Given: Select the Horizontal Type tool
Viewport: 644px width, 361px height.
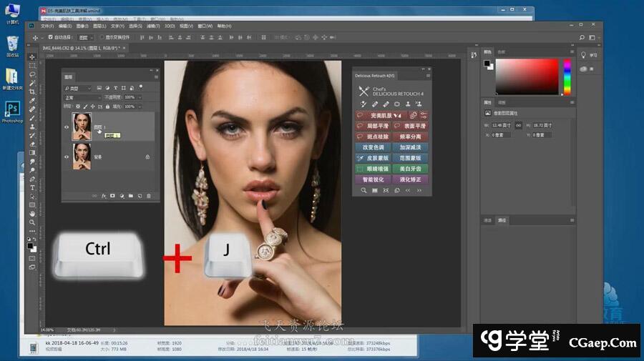Looking at the screenshot, I should 32,187.
